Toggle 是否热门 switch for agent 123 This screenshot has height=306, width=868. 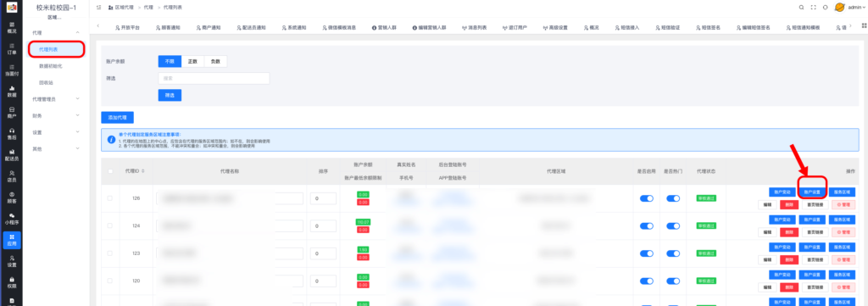point(672,253)
